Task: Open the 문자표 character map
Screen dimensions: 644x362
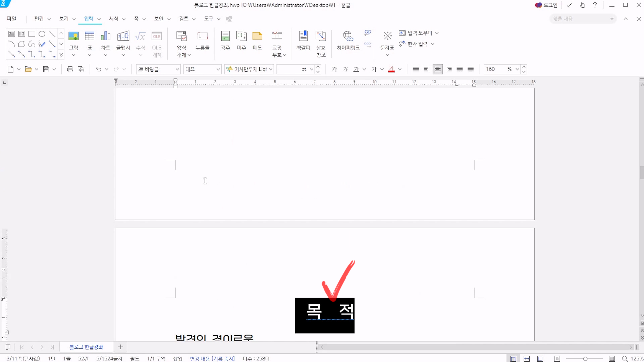Action: click(x=387, y=36)
